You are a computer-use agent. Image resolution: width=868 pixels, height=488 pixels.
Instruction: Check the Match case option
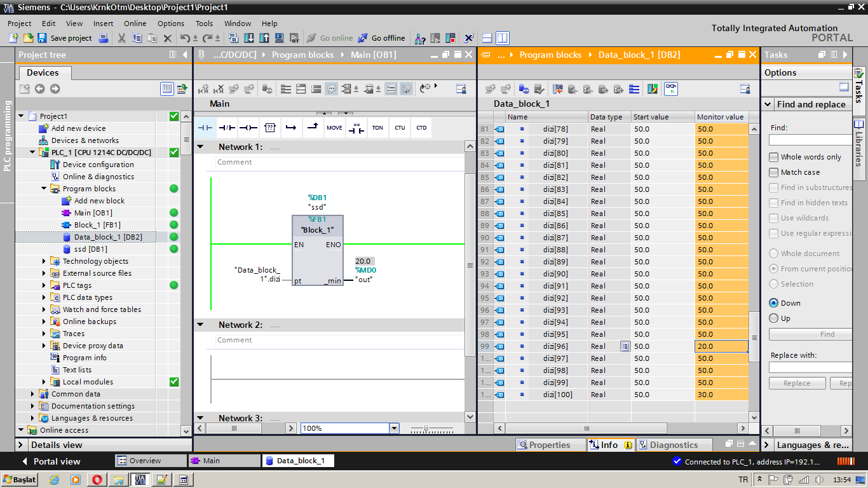click(x=773, y=172)
